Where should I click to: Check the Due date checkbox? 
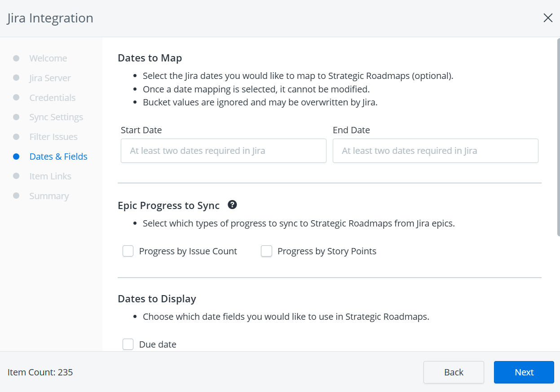tap(128, 344)
